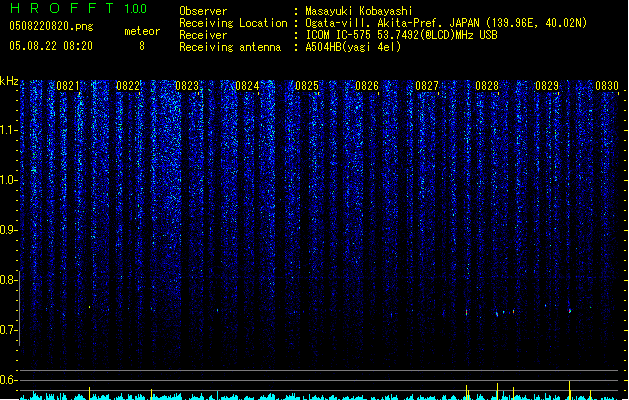The height and width of the screenshot is (400, 629).
Task: Click the 0829 time marker
Action: tap(547, 86)
